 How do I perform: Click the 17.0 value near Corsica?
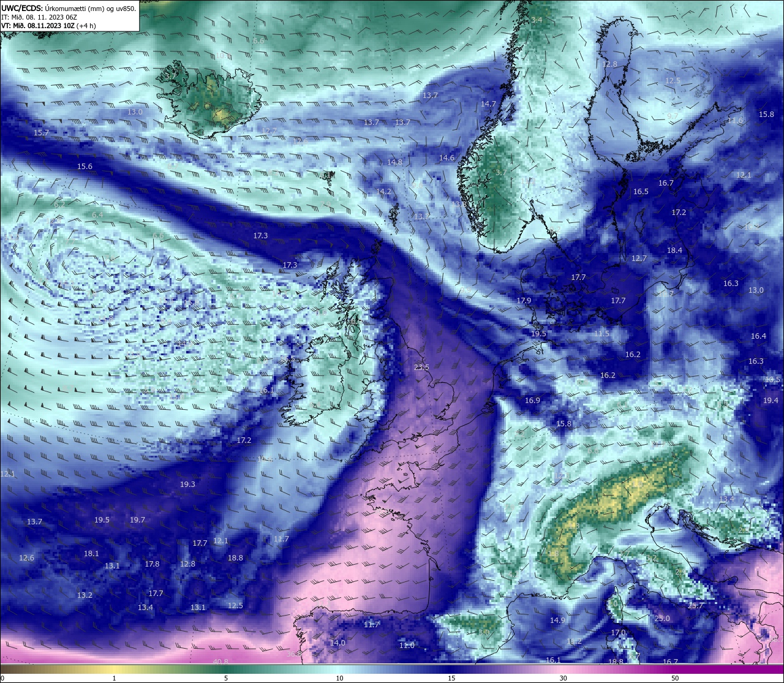pyautogui.click(x=618, y=633)
